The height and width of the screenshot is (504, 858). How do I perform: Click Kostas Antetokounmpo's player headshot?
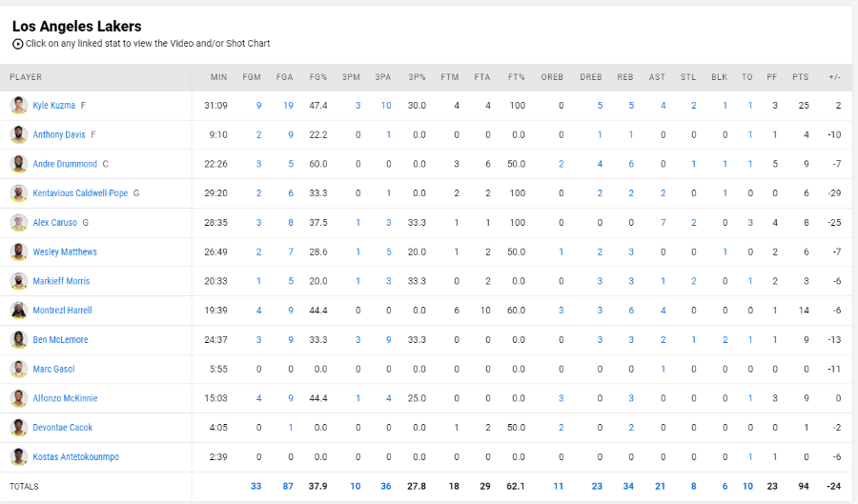pos(19,456)
